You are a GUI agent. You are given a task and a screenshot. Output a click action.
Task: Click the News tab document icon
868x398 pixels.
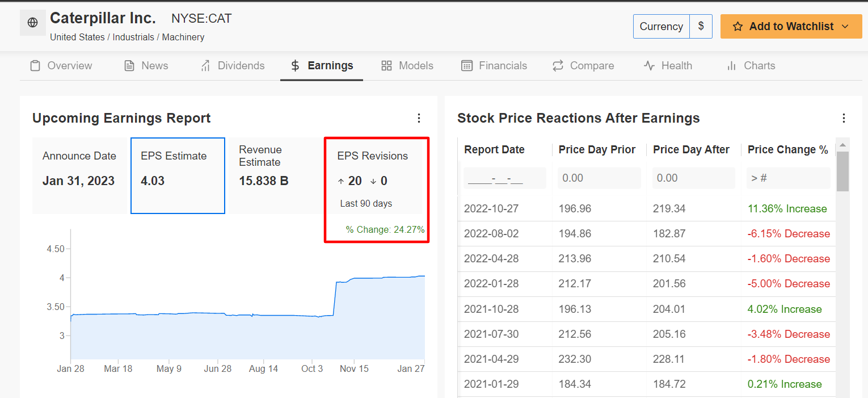129,66
